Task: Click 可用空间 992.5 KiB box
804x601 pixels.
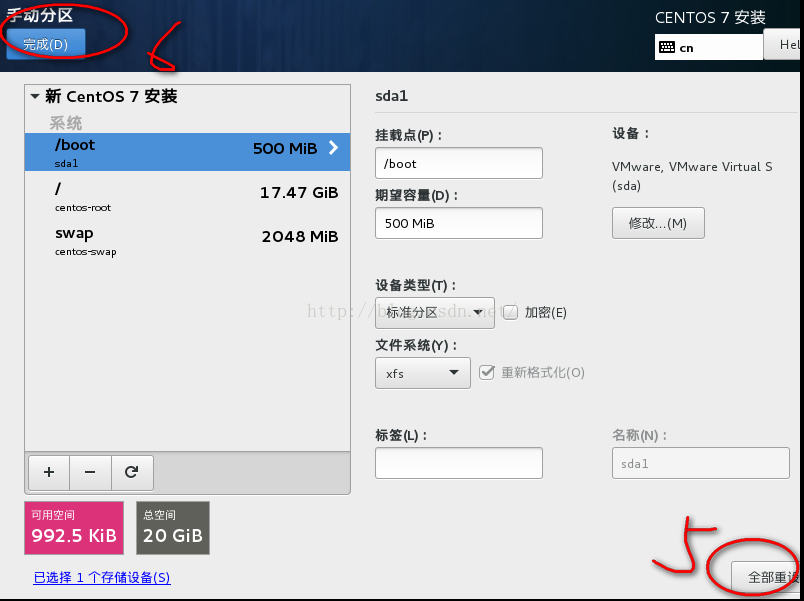Action: pos(74,528)
